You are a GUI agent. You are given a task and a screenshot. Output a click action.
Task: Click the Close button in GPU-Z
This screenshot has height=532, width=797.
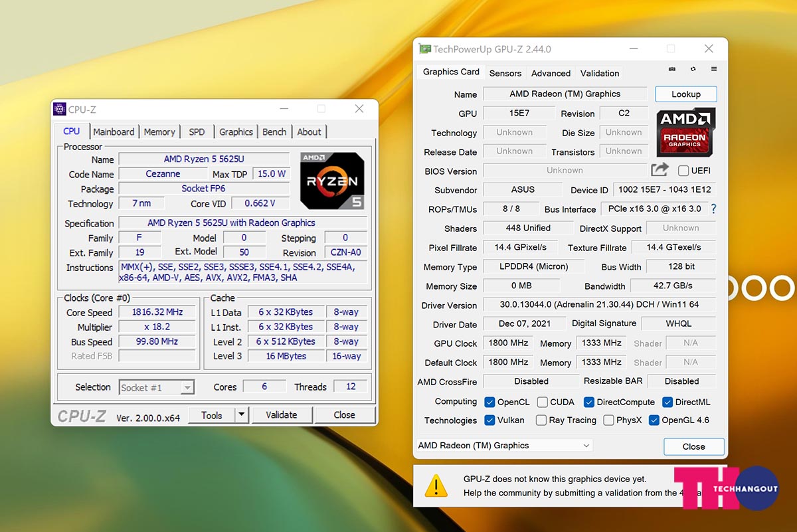[x=694, y=446]
